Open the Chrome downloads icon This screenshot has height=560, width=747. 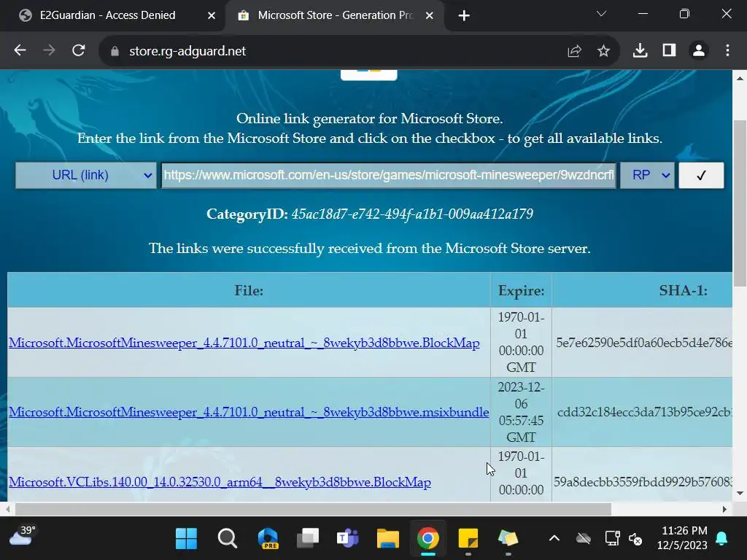[x=640, y=50]
